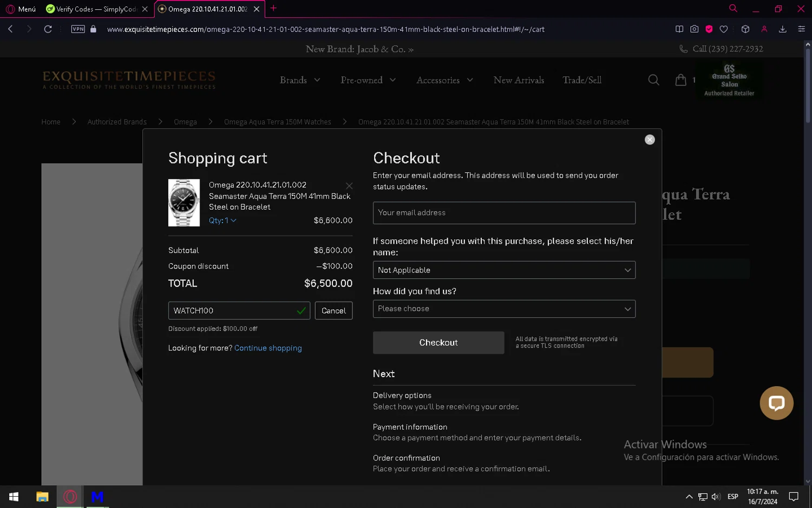Click the Checkout button
This screenshot has height=508, width=812.
click(438, 343)
